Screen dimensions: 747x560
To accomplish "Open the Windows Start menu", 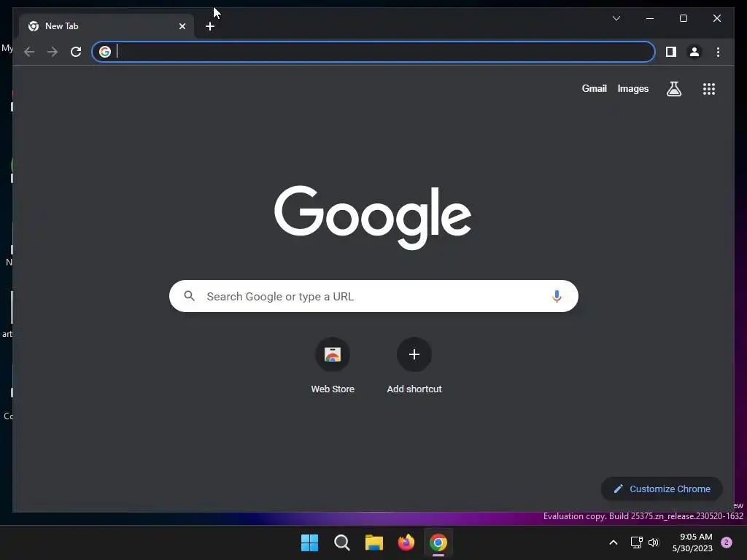I will (309, 542).
